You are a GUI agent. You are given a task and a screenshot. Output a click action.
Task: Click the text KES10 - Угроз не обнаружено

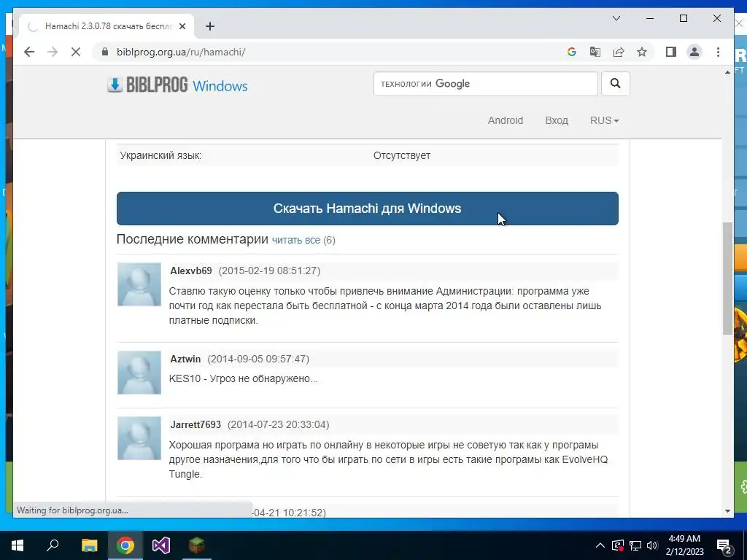coord(244,379)
